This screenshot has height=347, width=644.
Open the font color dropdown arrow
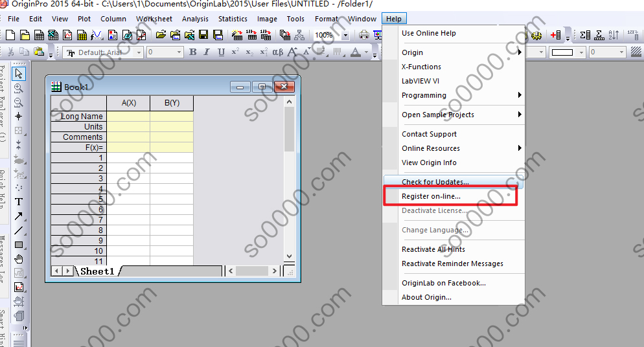(x=366, y=52)
